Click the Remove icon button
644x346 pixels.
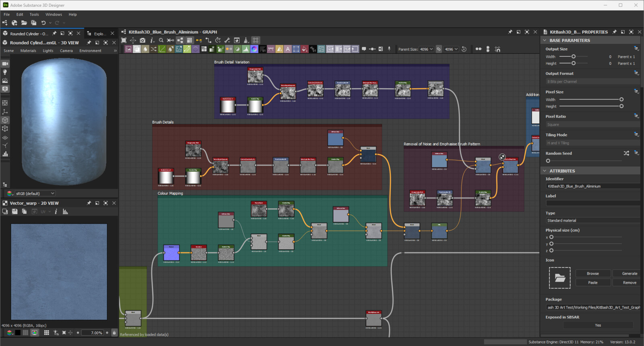(x=630, y=283)
